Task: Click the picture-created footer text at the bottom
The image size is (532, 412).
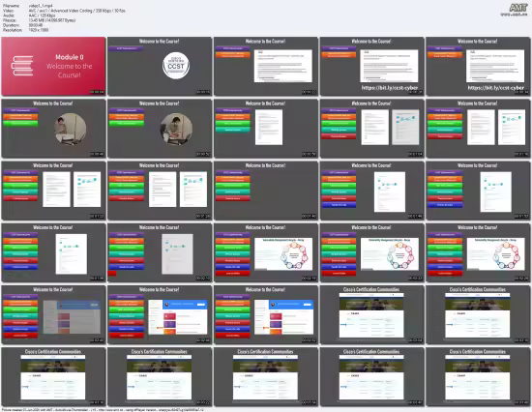Action: (x=103, y=410)
